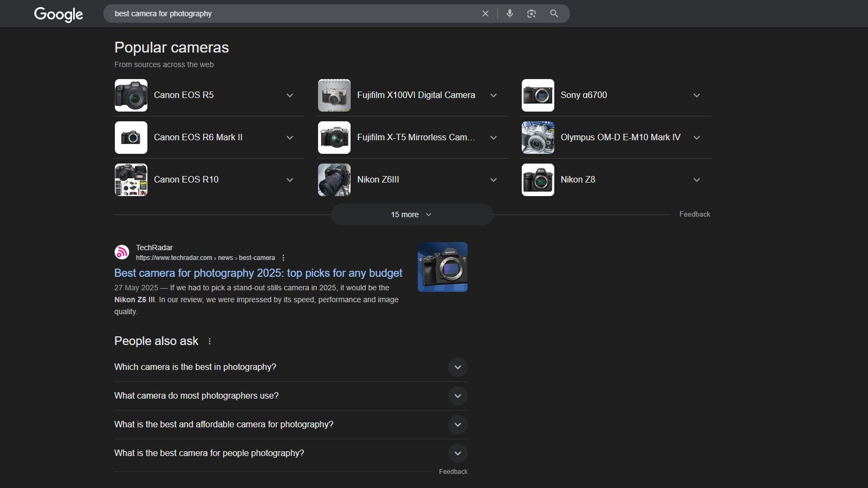Open TechRadar result options three-dot menu

[x=283, y=258]
